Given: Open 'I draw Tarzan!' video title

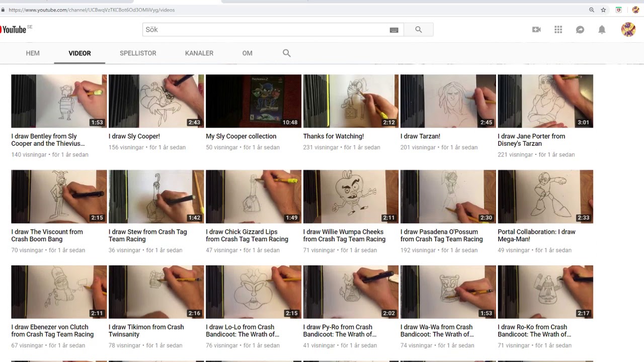Looking at the screenshot, I should click(420, 136).
